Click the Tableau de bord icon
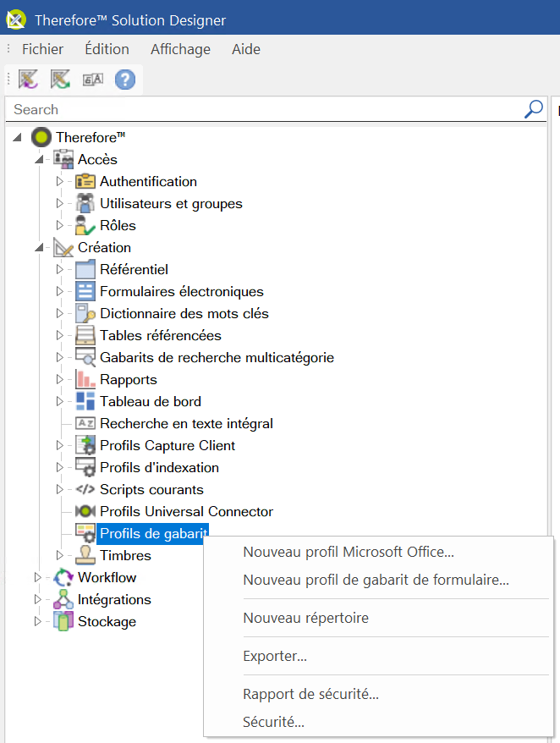Screen dimensions: 560x743 pyautogui.click(x=85, y=401)
